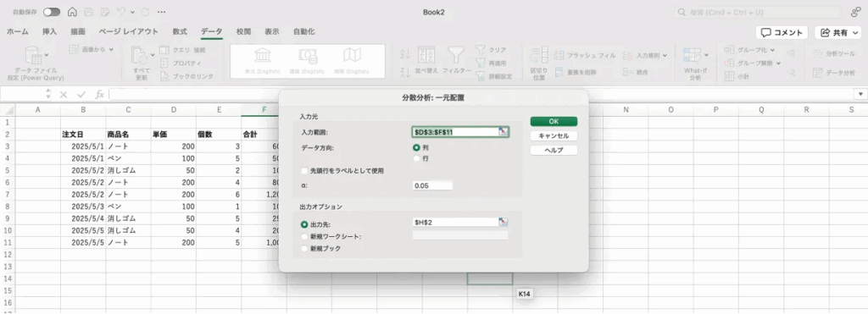Click the ブックのリンク ribbon item
The image size is (868, 314).
point(186,76)
